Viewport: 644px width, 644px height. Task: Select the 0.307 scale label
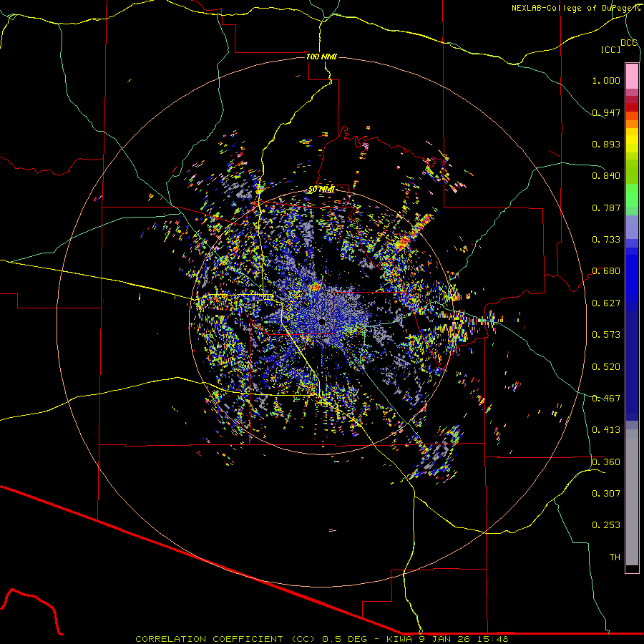(x=606, y=494)
